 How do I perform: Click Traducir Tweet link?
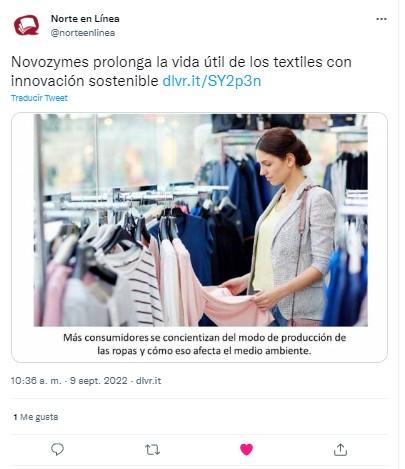pyautogui.click(x=39, y=98)
